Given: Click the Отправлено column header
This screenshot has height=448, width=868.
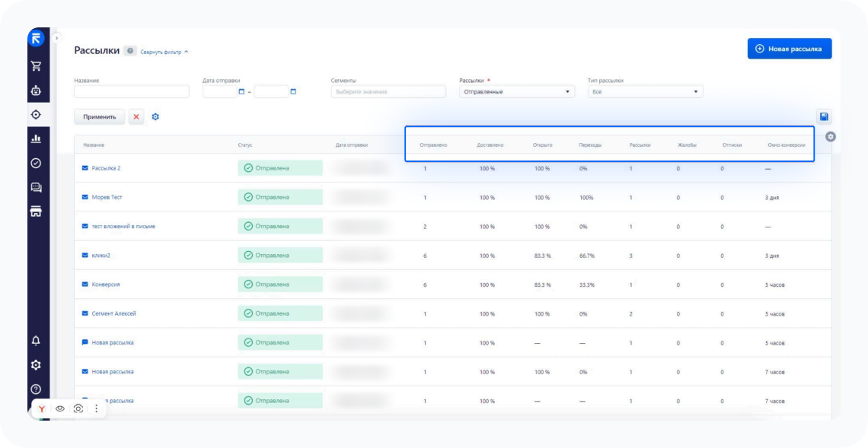Looking at the screenshot, I should [x=433, y=145].
